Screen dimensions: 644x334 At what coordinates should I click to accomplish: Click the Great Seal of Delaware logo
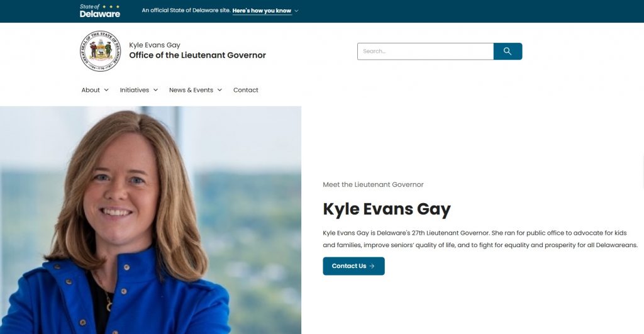(x=100, y=51)
